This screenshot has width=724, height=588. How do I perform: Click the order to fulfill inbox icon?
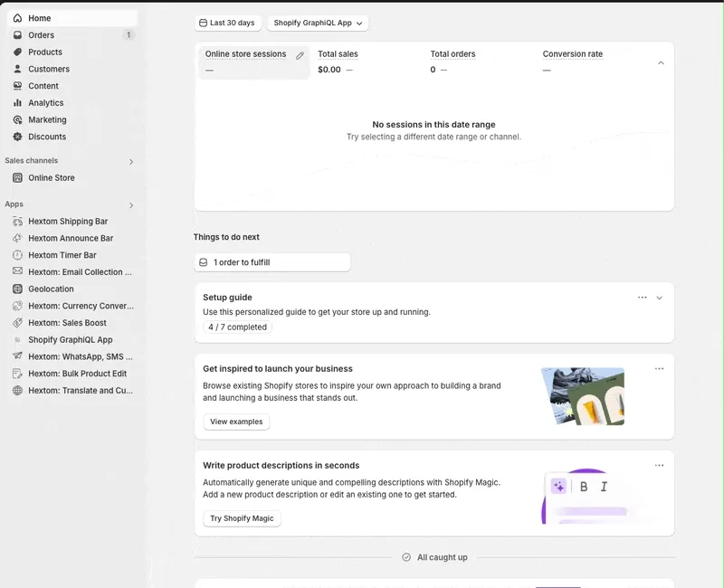pos(203,262)
